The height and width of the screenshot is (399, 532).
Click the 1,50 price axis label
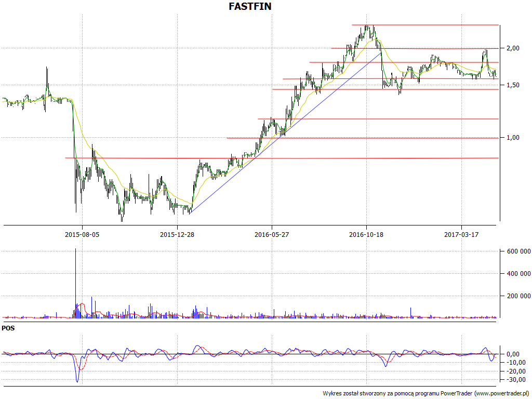513,85
